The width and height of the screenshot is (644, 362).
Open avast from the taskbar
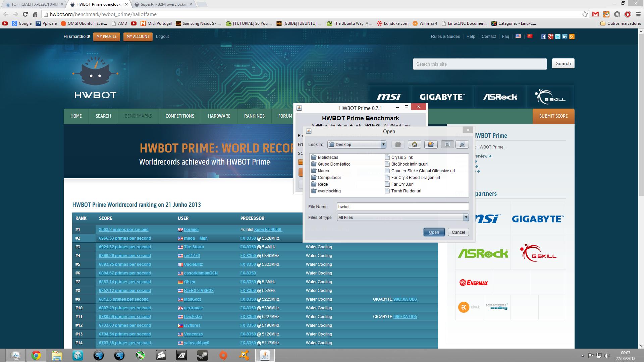pyautogui.click(x=244, y=355)
